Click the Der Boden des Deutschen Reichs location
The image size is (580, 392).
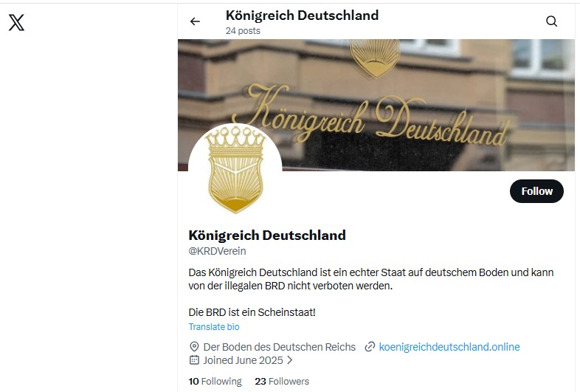279,347
